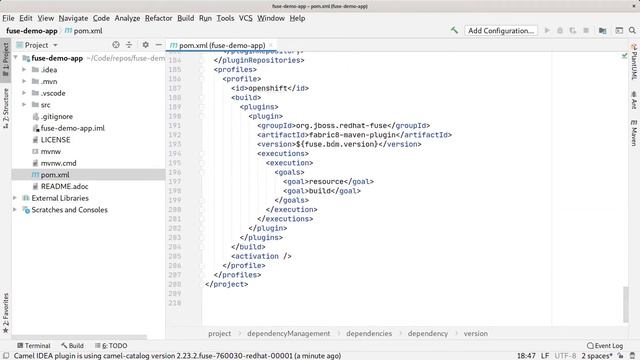Image resolution: width=640 pixels, height=360 pixels.
Task: Toggle tool window quick access icon
Action: click(x=6, y=356)
